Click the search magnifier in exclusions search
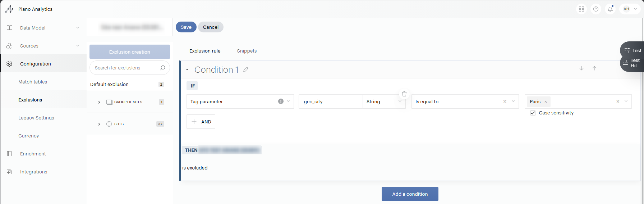The image size is (644, 204). pyautogui.click(x=162, y=68)
